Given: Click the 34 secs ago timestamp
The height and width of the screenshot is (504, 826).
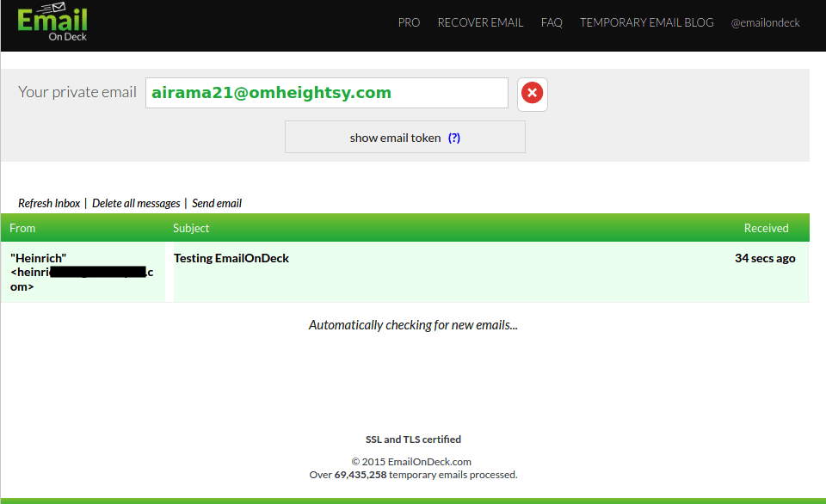Looking at the screenshot, I should pyautogui.click(x=765, y=258).
